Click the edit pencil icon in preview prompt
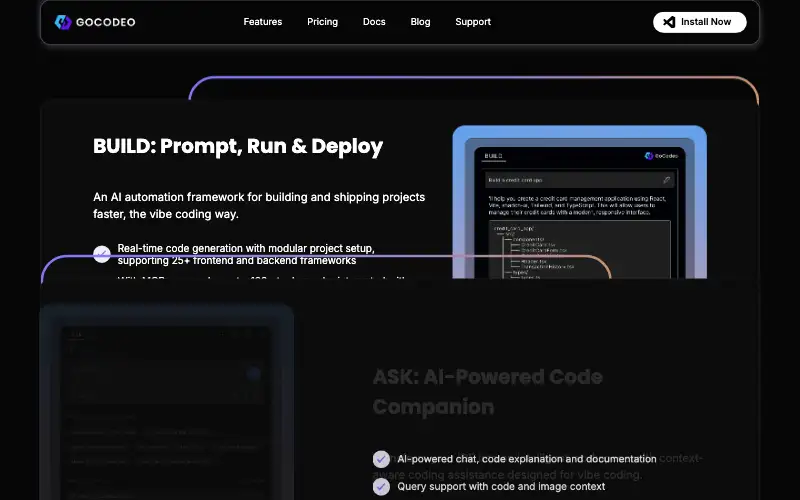The height and width of the screenshot is (500, 800). click(666, 180)
